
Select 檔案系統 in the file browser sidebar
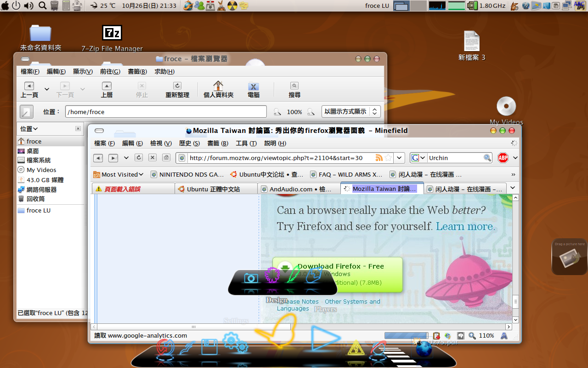point(34,160)
